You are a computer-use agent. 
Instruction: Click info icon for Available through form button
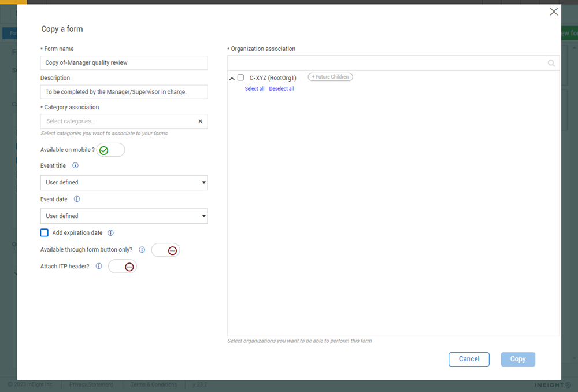click(x=142, y=250)
